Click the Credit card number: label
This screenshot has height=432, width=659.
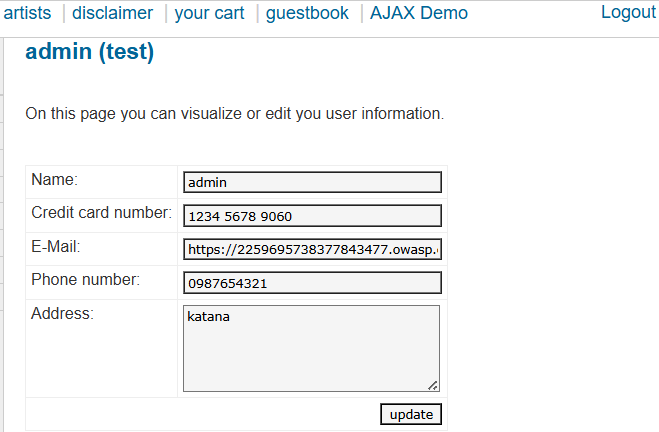101,213
